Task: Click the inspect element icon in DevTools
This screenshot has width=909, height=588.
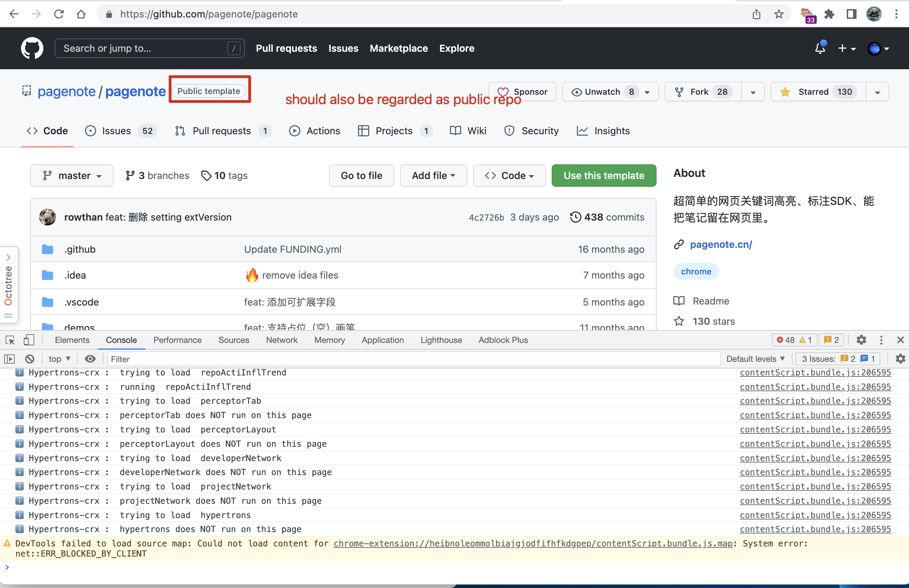Action: point(9,340)
